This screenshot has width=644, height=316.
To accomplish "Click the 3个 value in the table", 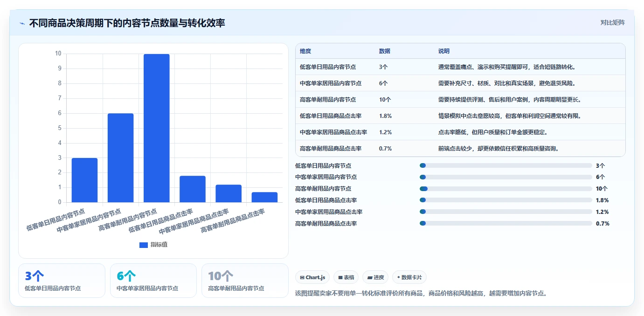I will pyautogui.click(x=383, y=67).
